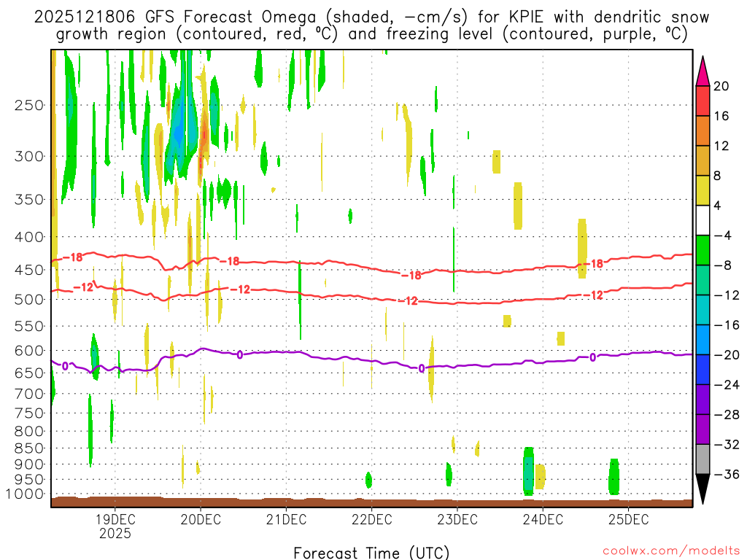This screenshot has width=747, height=560.
Task: Click the 650 pressure level label
Action: tap(29, 373)
